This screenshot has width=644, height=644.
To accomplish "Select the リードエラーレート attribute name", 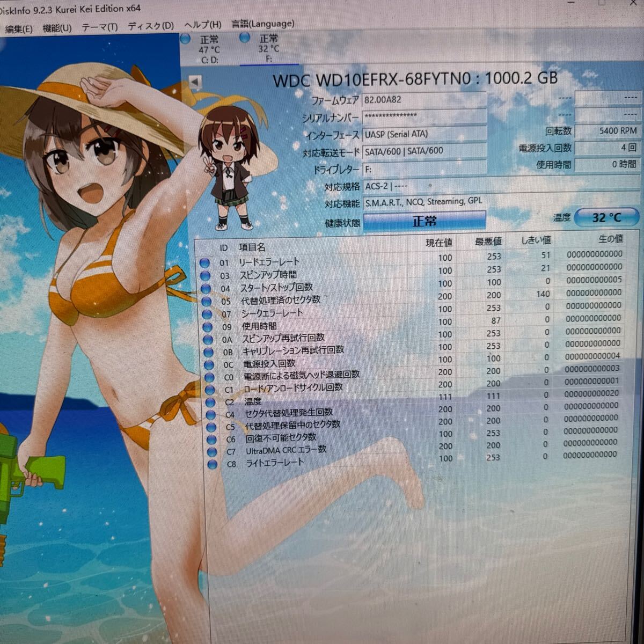I will pos(269,261).
